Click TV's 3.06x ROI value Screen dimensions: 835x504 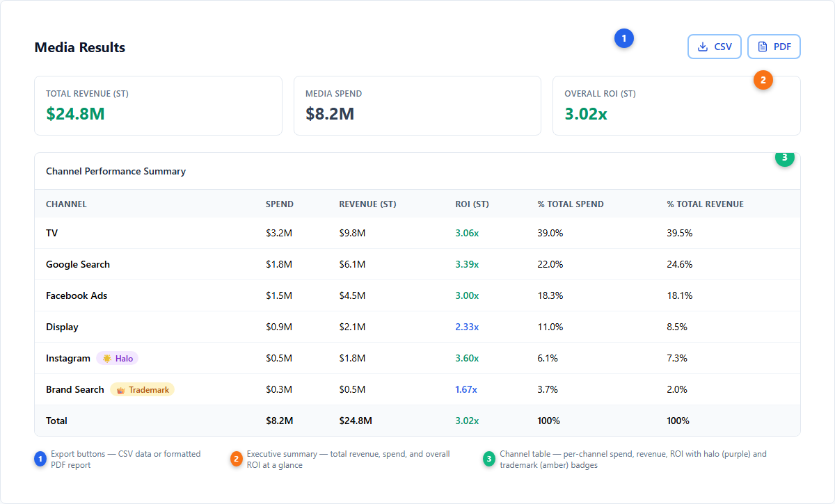coord(467,233)
